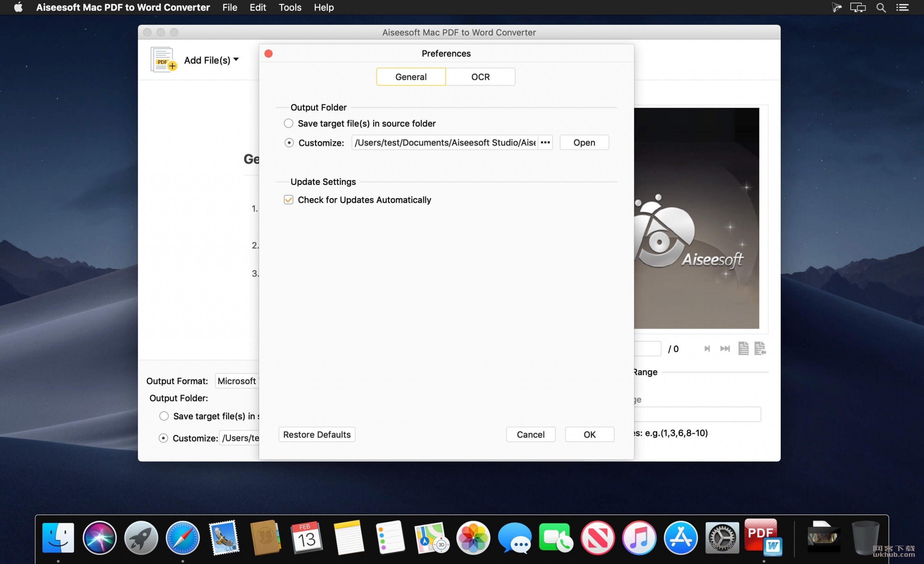Open FaceTime from the Dock
Viewport: 924px width, 564px height.
click(556, 538)
